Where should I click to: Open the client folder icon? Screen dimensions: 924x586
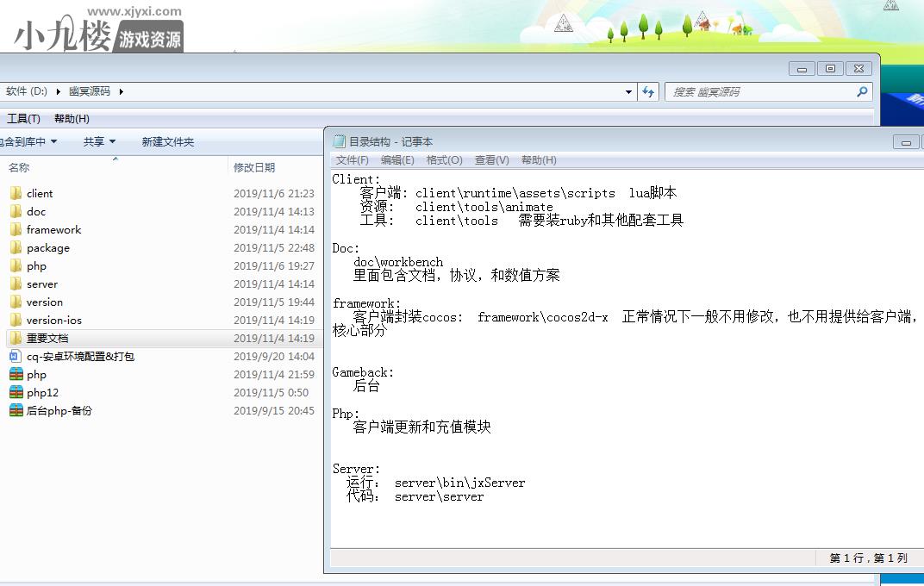point(16,193)
